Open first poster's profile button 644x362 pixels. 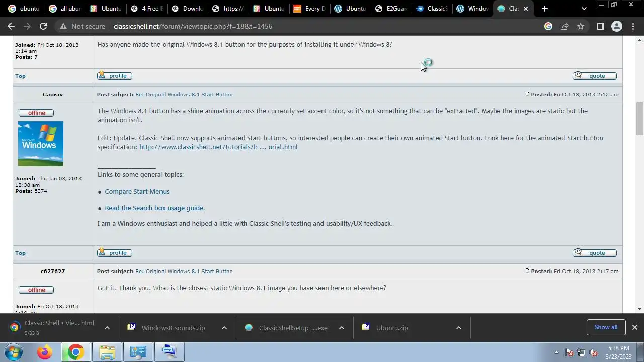[x=115, y=76]
